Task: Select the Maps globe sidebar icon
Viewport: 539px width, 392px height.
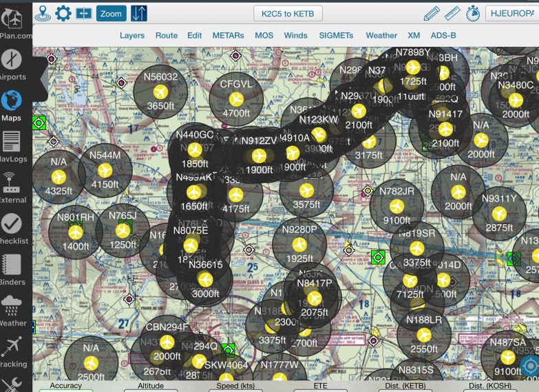Action: point(11,105)
